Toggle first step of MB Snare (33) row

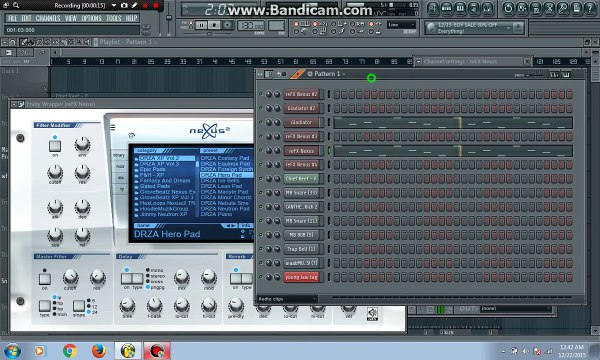point(337,193)
